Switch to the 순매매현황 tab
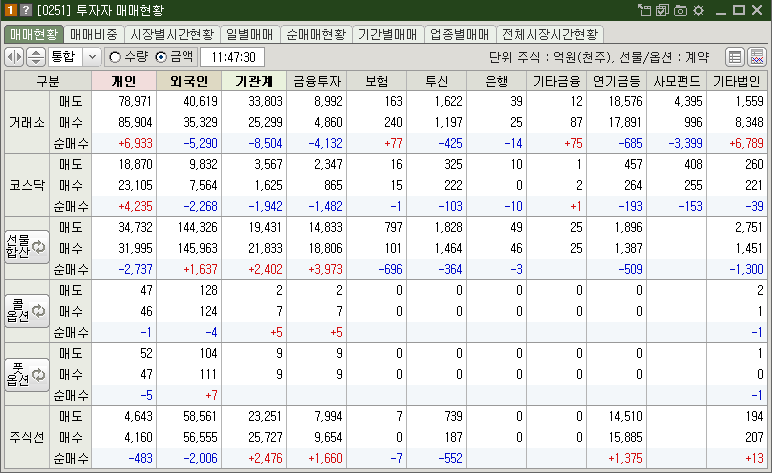This screenshot has height=473, width=772. coord(316,34)
